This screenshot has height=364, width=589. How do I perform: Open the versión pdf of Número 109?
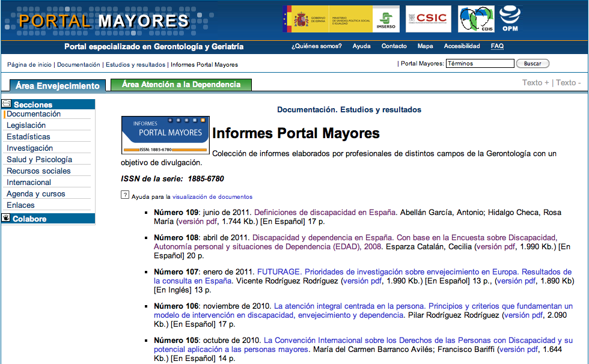[x=198, y=222]
